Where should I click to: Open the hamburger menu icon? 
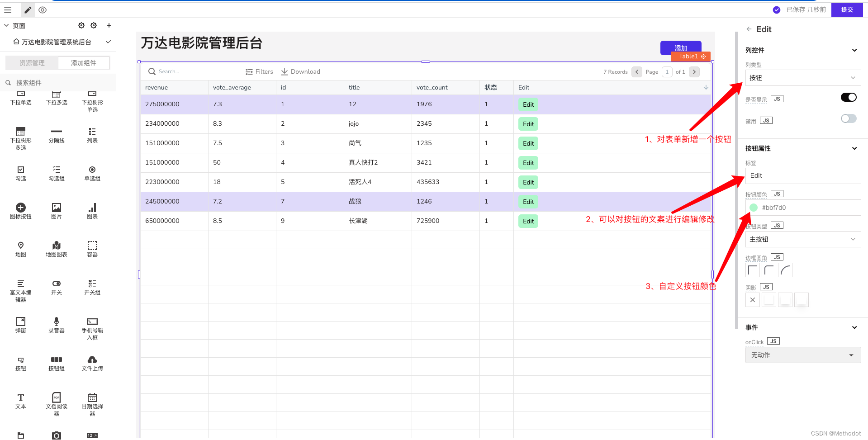(x=8, y=9)
